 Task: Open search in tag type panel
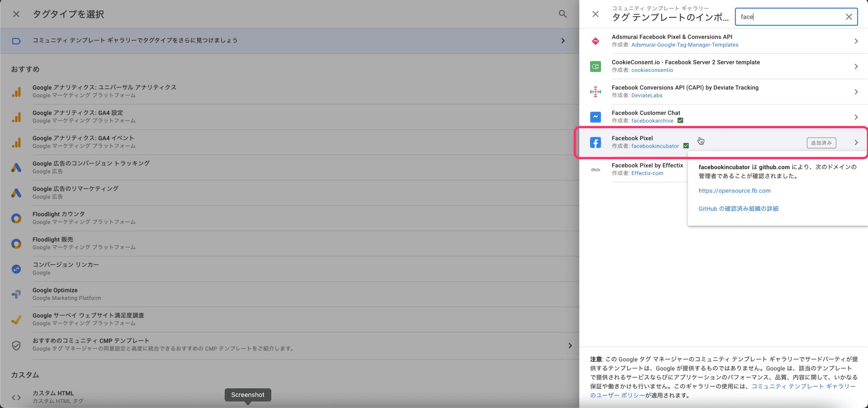point(563,14)
